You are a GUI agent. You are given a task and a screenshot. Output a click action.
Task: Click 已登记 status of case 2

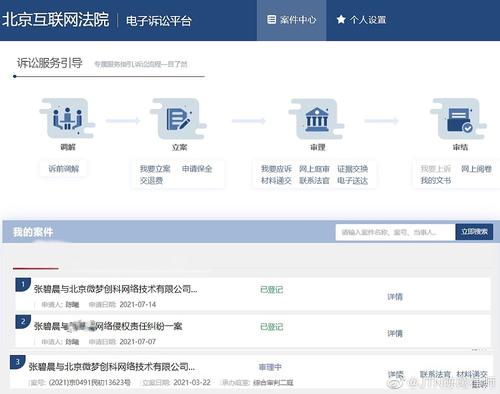click(x=272, y=327)
